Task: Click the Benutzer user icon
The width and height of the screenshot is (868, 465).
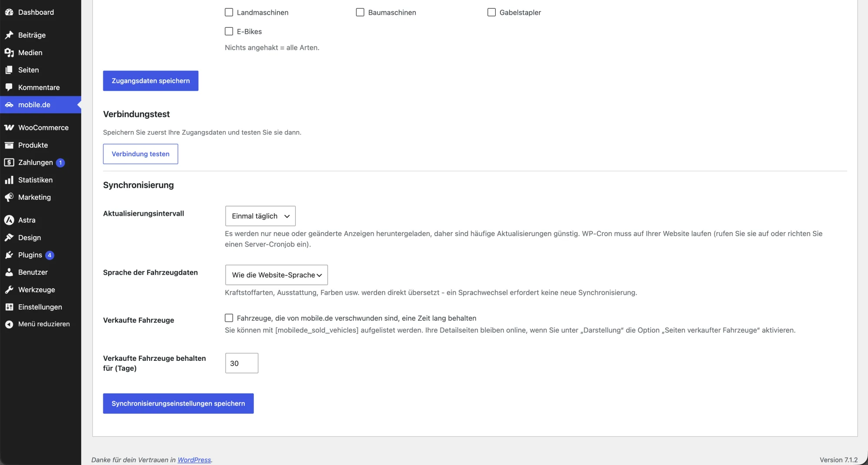Action: tap(9, 272)
